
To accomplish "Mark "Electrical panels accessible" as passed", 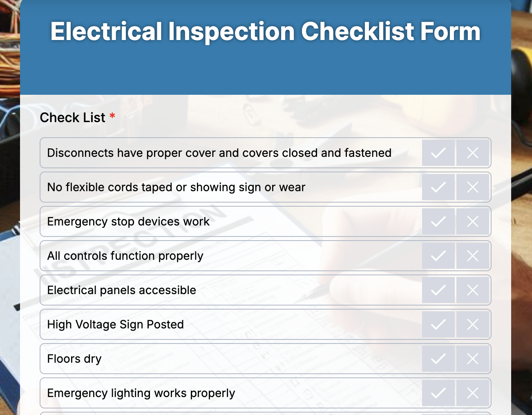I will 438,290.
